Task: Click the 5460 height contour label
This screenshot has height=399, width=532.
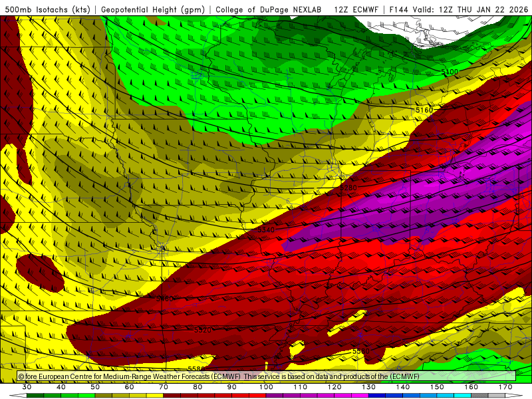Action: 165,299
